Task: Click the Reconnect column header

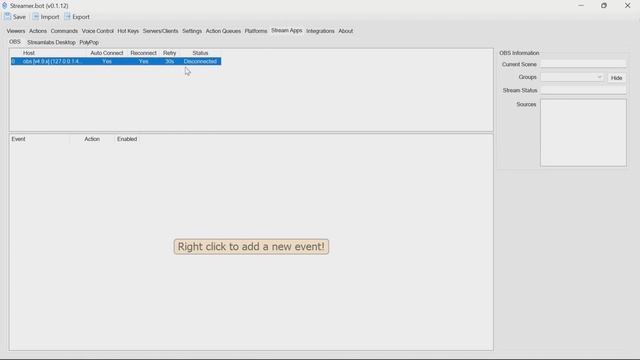Action: click(x=143, y=53)
